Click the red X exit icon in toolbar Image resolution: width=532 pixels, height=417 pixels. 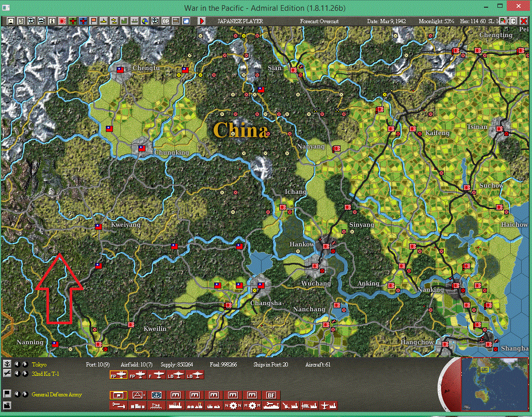coord(524,21)
